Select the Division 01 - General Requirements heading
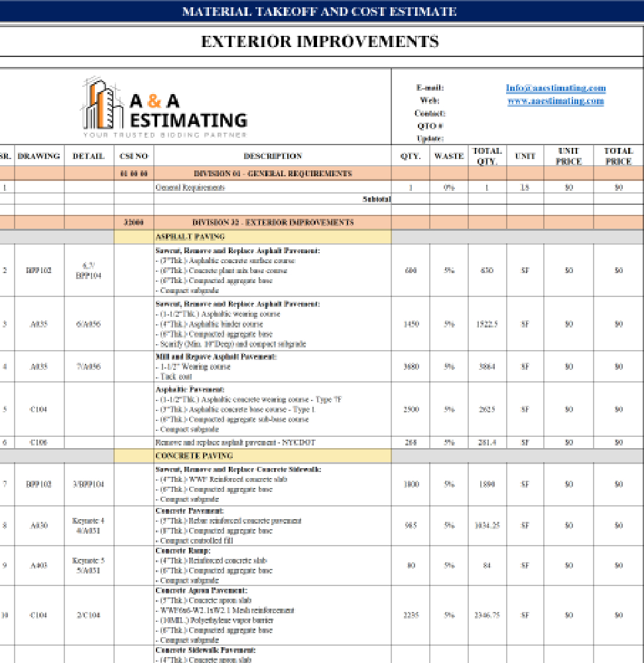Image resolution: width=644 pixels, height=663 pixels. pyautogui.click(x=272, y=174)
